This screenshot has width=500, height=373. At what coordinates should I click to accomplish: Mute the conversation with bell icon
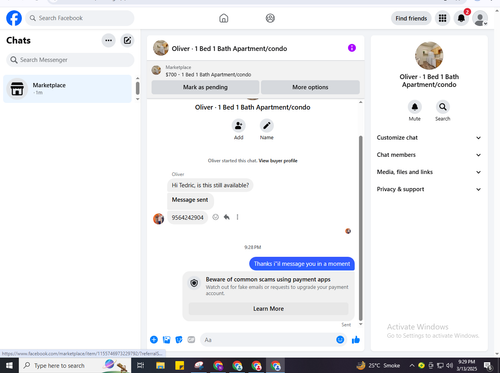point(415,107)
